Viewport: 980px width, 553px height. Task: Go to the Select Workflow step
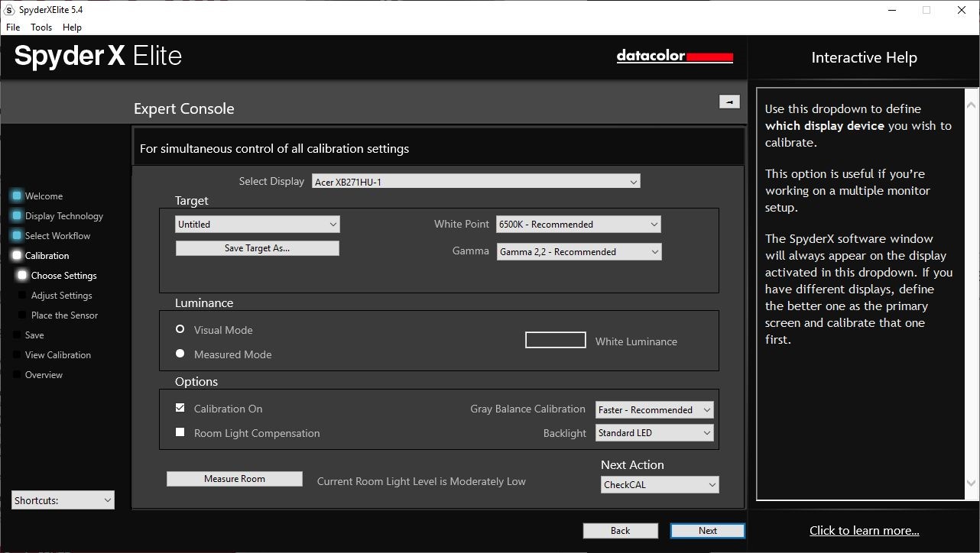[57, 236]
